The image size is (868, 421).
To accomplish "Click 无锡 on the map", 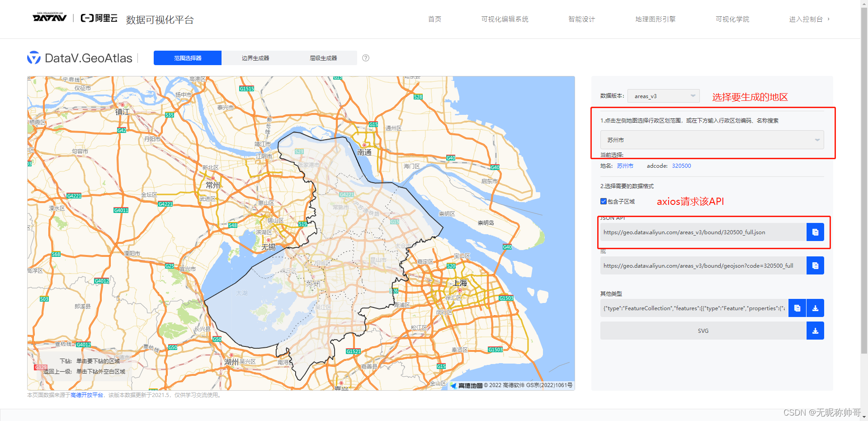I will (x=269, y=247).
